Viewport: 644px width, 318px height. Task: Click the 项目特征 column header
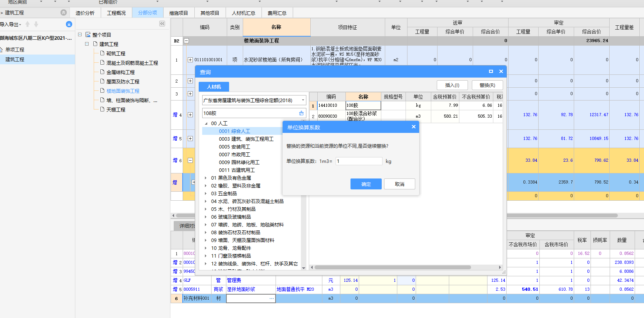(348, 27)
